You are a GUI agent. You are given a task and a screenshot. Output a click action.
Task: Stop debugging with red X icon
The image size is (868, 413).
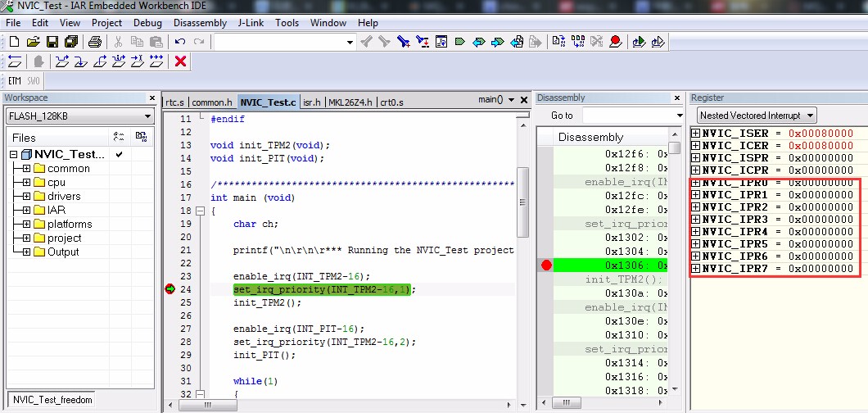pos(180,61)
